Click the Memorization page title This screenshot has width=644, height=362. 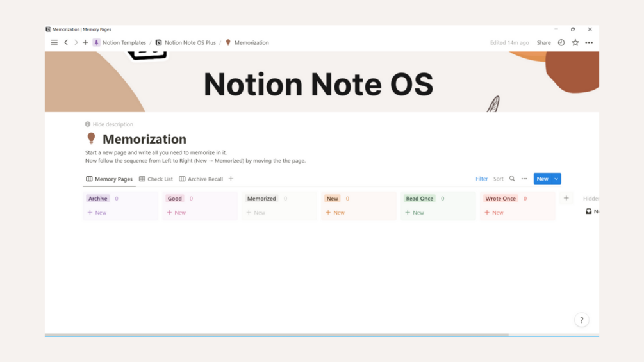point(144,139)
